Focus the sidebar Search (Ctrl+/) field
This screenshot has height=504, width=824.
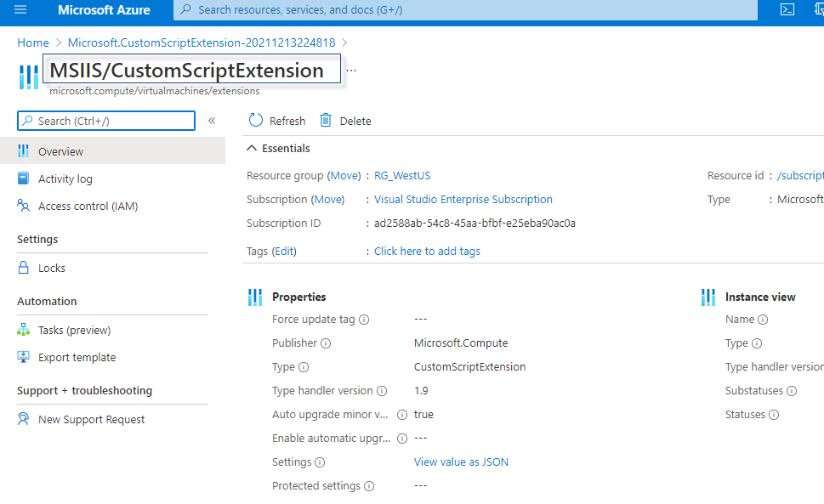(x=106, y=121)
